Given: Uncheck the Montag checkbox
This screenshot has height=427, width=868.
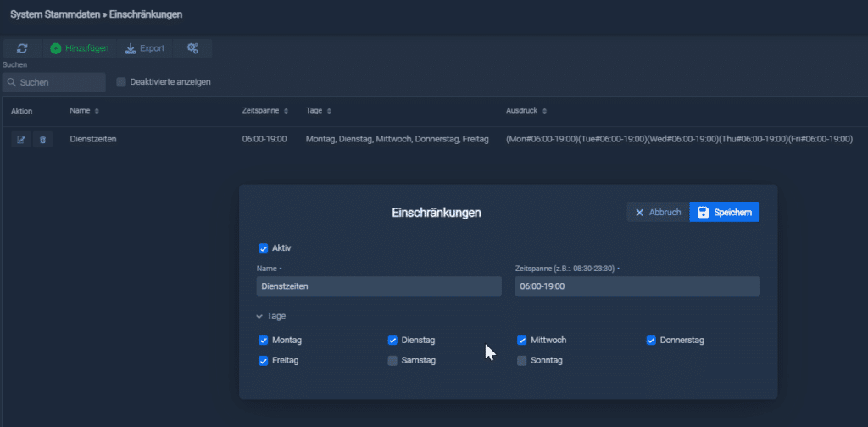Looking at the screenshot, I should coord(264,341).
